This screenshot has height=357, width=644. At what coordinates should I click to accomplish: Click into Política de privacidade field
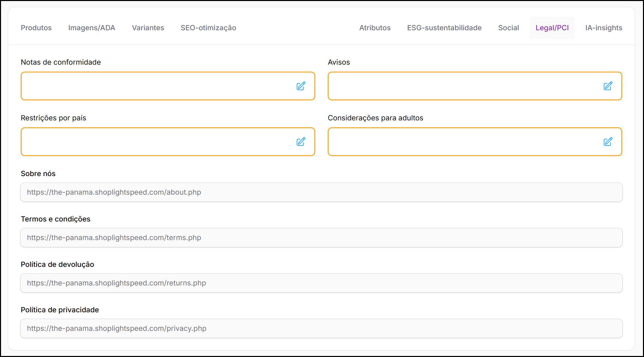click(x=321, y=328)
